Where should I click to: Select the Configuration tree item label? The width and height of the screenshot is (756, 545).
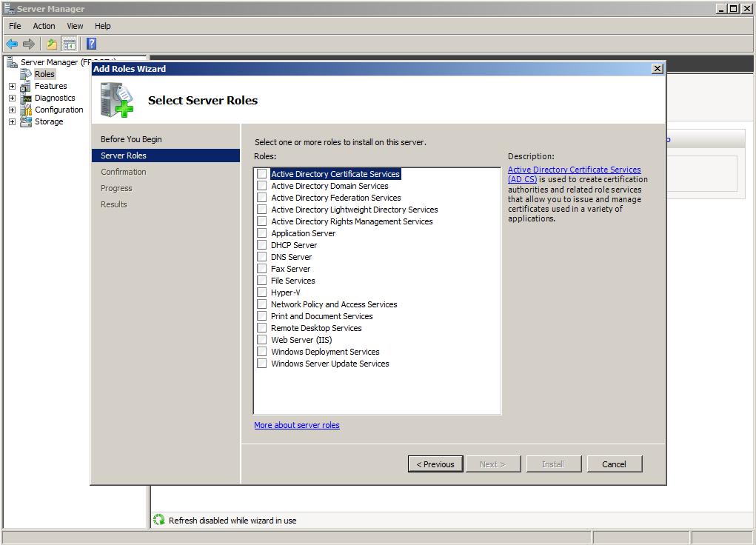click(x=58, y=110)
